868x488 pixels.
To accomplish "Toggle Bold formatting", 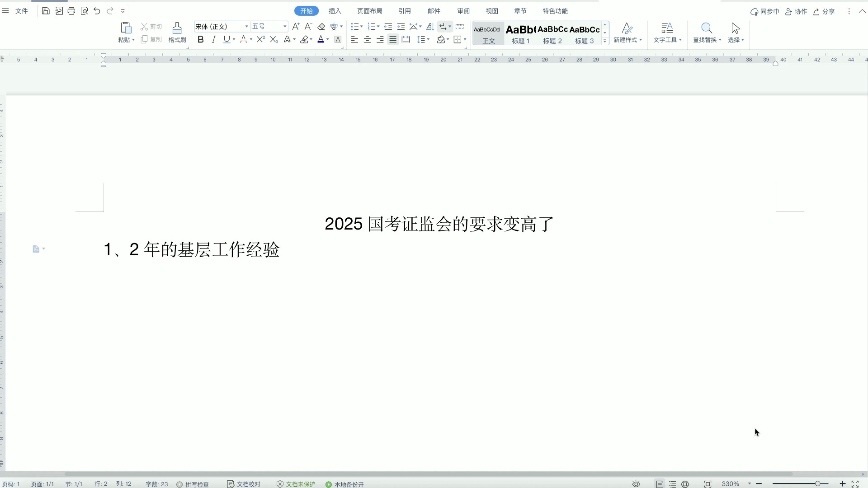I will [x=201, y=39].
